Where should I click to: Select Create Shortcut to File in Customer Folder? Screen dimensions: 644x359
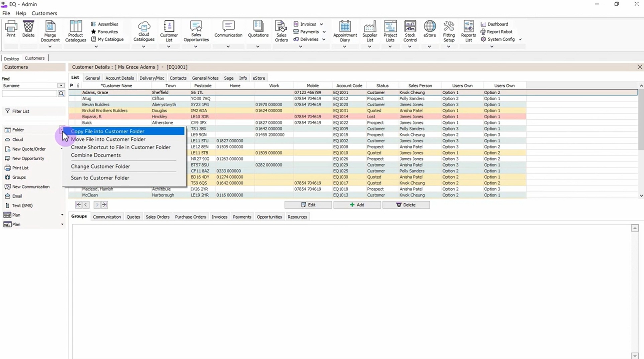pyautogui.click(x=120, y=147)
